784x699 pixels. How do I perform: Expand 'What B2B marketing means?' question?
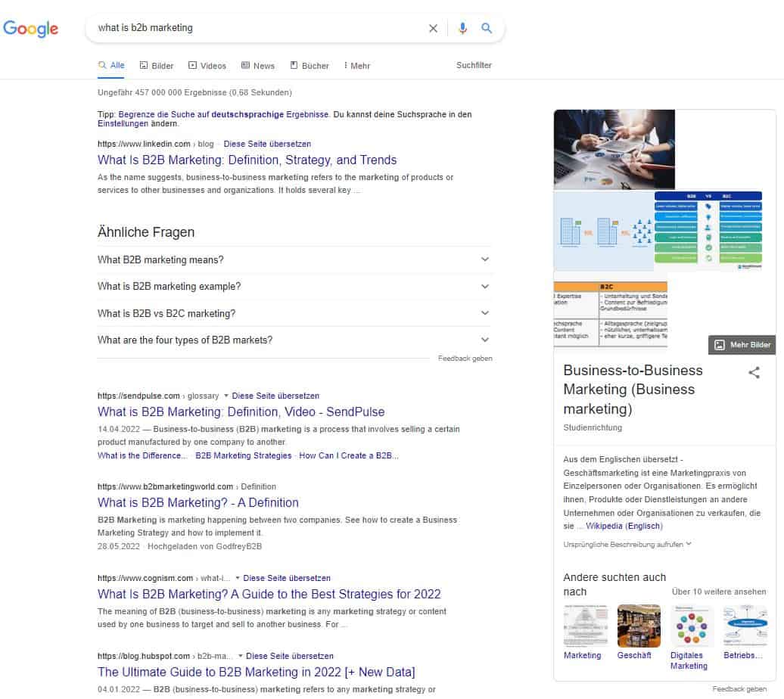click(294, 259)
